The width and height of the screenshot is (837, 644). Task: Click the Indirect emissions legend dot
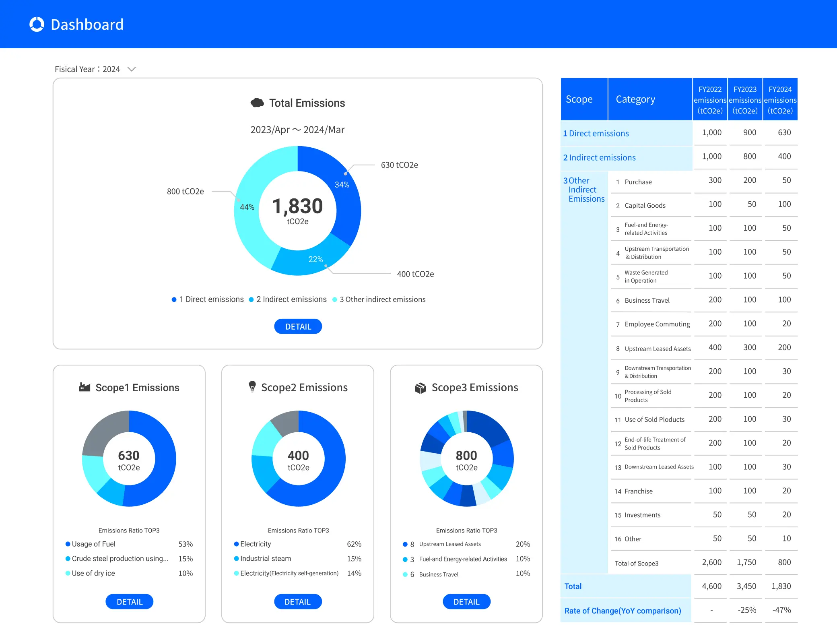[x=251, y=299]
